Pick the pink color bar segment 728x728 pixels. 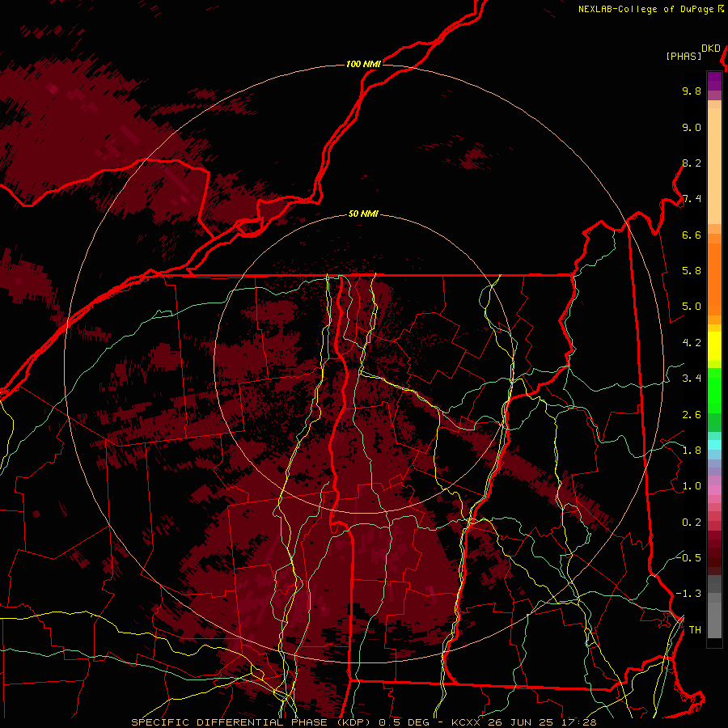pos(714,490)
